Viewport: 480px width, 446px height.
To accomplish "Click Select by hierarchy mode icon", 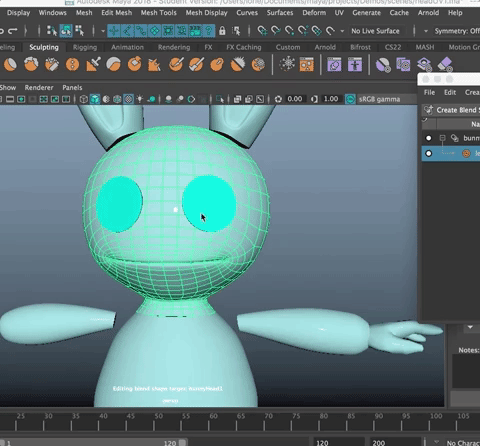I will click(52, 31).
